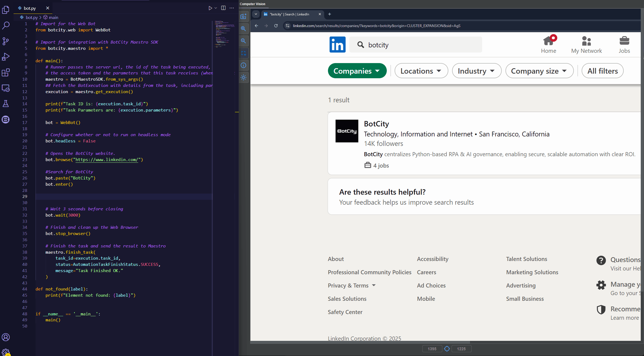The width and height of the screenshot is (644, 356).
Task: Open the Manage gear in activity bar
Action: point(6,352)
